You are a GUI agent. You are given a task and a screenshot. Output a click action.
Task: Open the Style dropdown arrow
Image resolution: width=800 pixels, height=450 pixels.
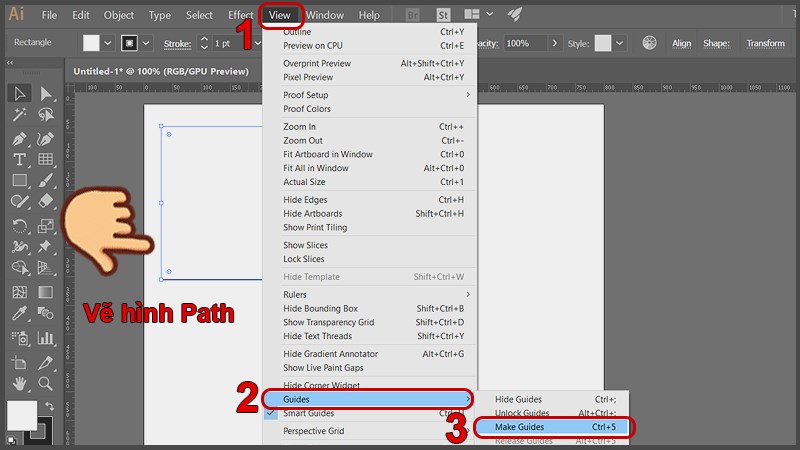pos(619,43)
